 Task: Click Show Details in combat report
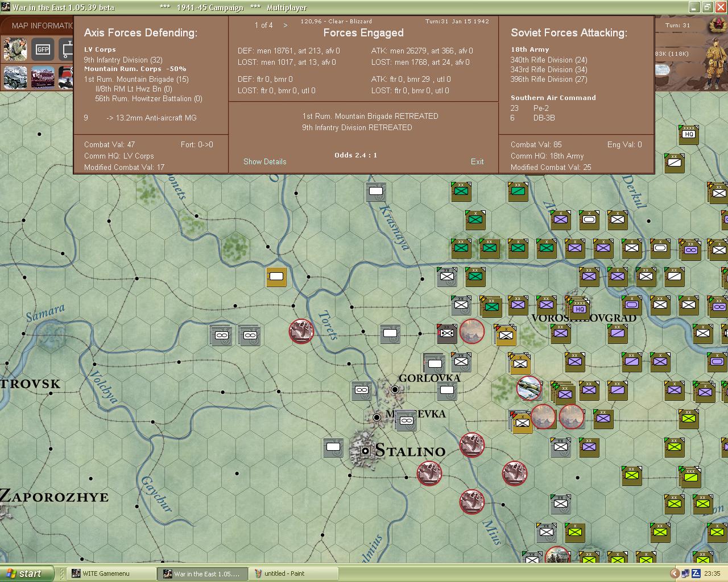tap(265, 161)
